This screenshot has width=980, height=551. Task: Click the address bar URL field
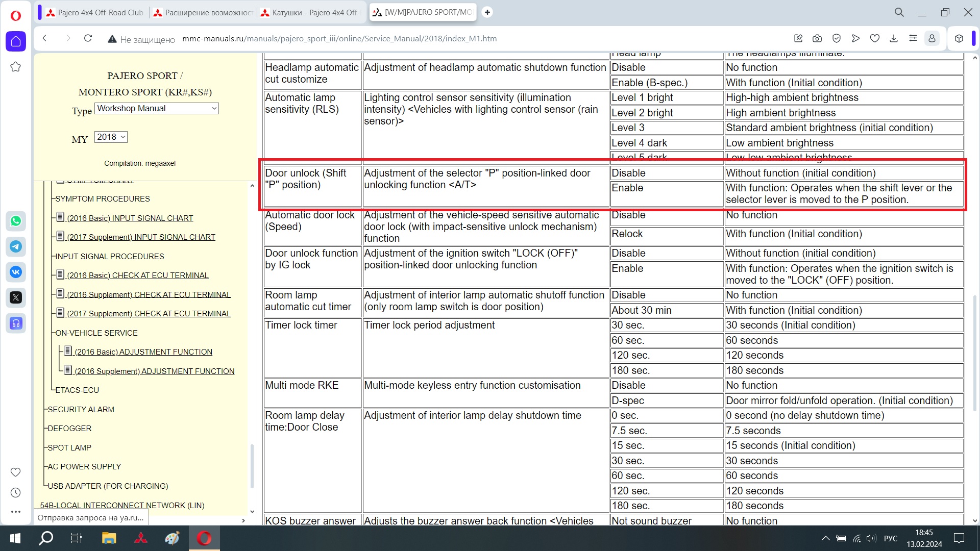tap(339, 39)
